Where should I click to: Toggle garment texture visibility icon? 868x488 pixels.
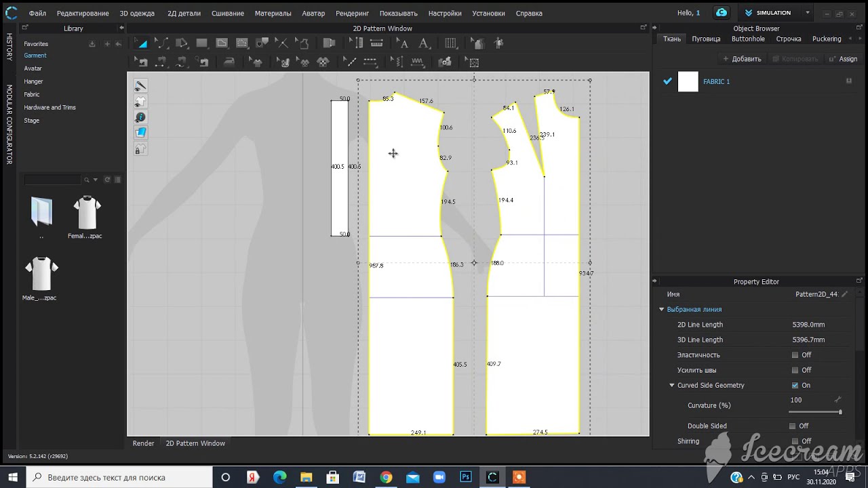tap(140, 102)
